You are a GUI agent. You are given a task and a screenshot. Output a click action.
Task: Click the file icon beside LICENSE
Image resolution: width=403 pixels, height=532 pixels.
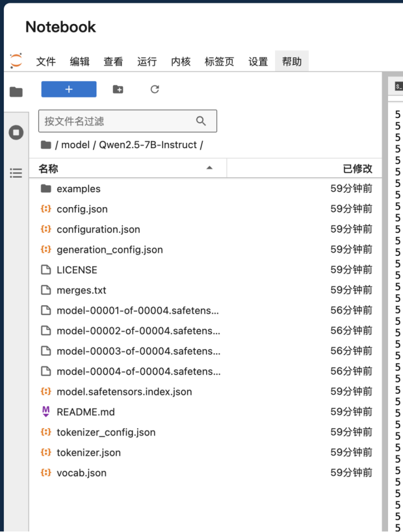tap(46, 270)
